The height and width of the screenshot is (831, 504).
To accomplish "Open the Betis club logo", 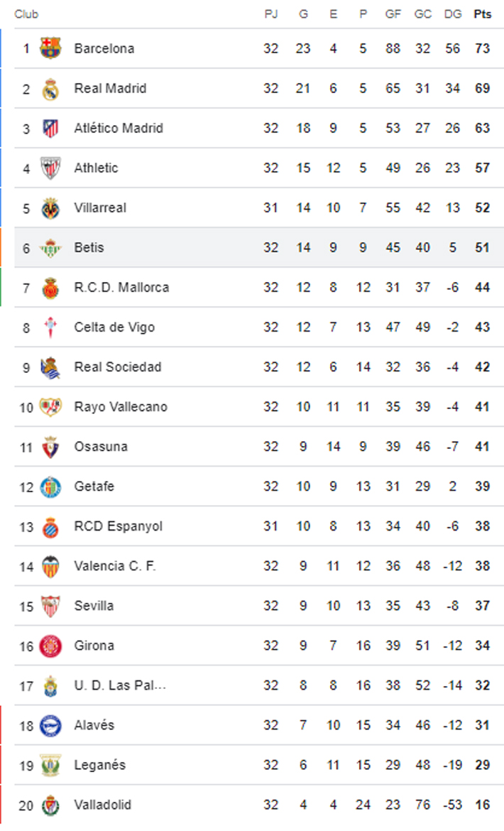I will coord(50,247).
